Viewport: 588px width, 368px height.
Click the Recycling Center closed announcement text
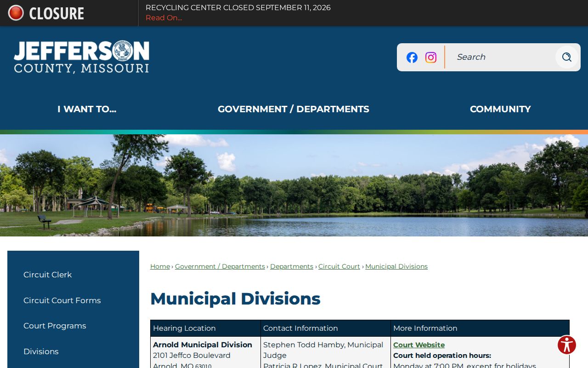pos(238,8)
